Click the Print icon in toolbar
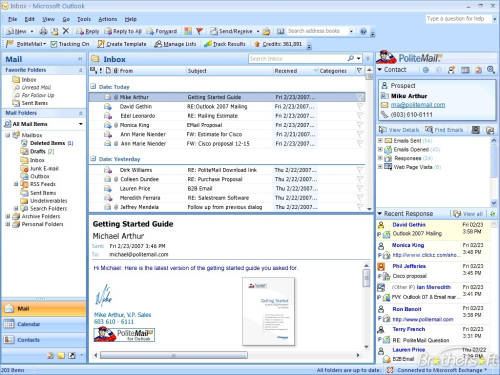This screenshot has height=375, width=500. pyautogui.click(x=43, y=31)
